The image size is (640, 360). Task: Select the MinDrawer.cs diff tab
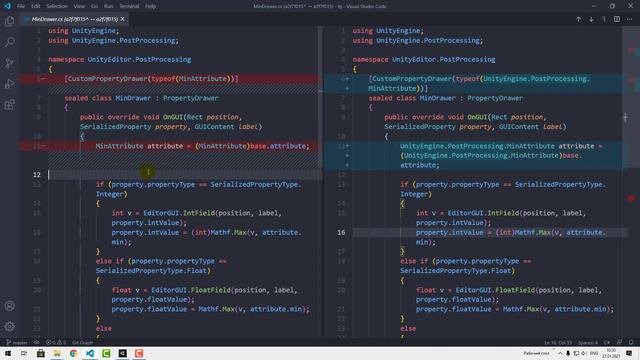[74, 19]
